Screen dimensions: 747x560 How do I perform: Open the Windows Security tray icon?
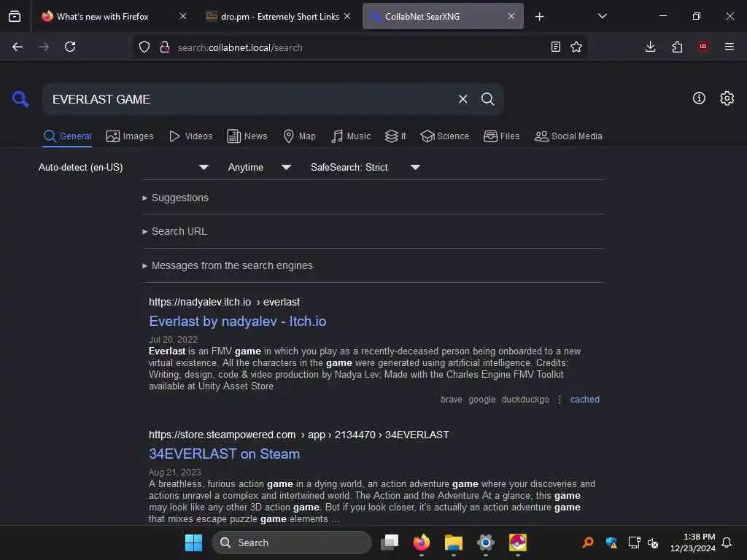(x=611, y=542)
